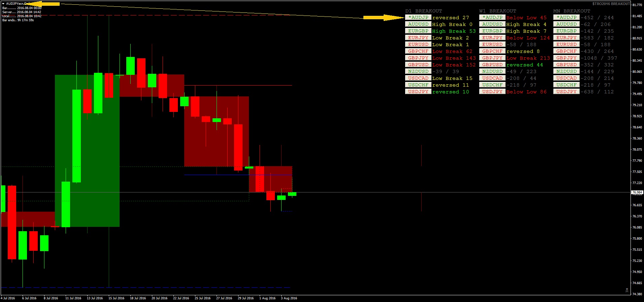Screen dimensions: 644x302
Task: Click the green 'reversed 10' status text
Action: [451, 92]
